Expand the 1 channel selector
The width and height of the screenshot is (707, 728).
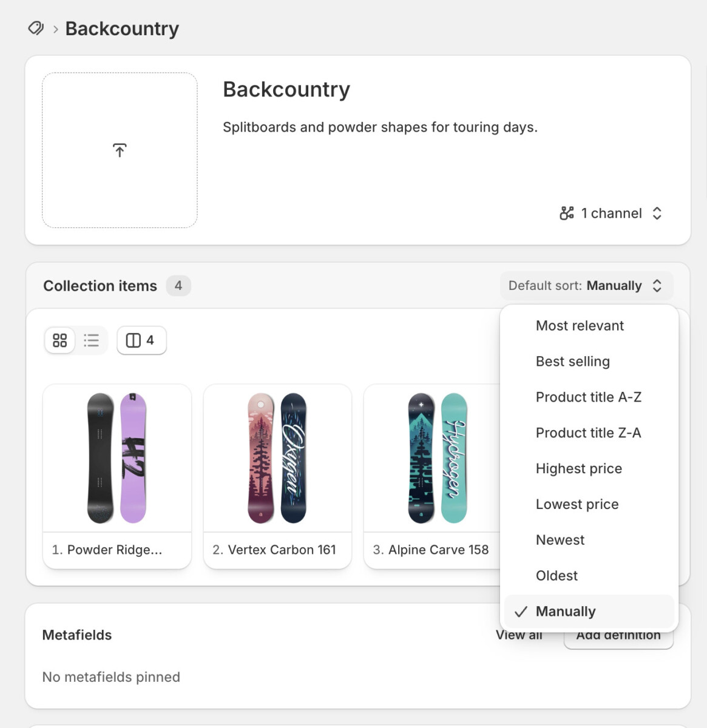tap(611, 213)
